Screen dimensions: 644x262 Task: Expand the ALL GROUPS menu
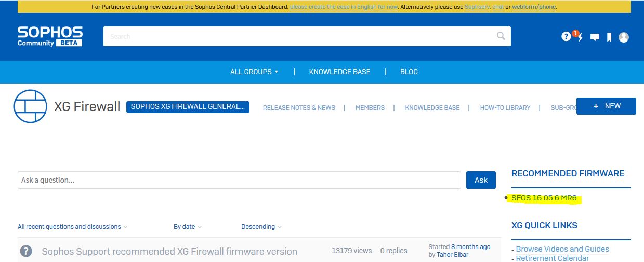[x=254, y=72]
